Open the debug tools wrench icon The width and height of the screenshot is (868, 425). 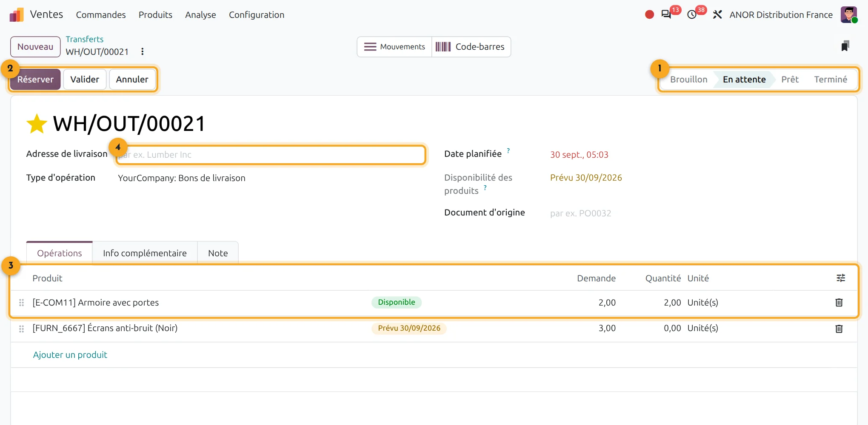[717, 15]
